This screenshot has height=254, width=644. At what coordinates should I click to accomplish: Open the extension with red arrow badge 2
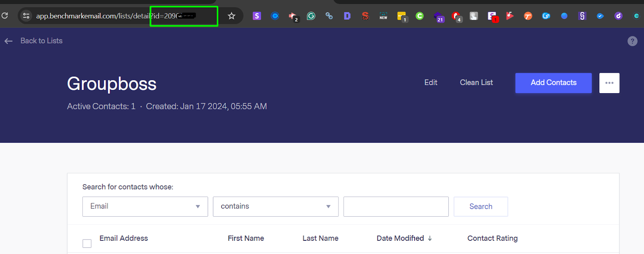293,16
